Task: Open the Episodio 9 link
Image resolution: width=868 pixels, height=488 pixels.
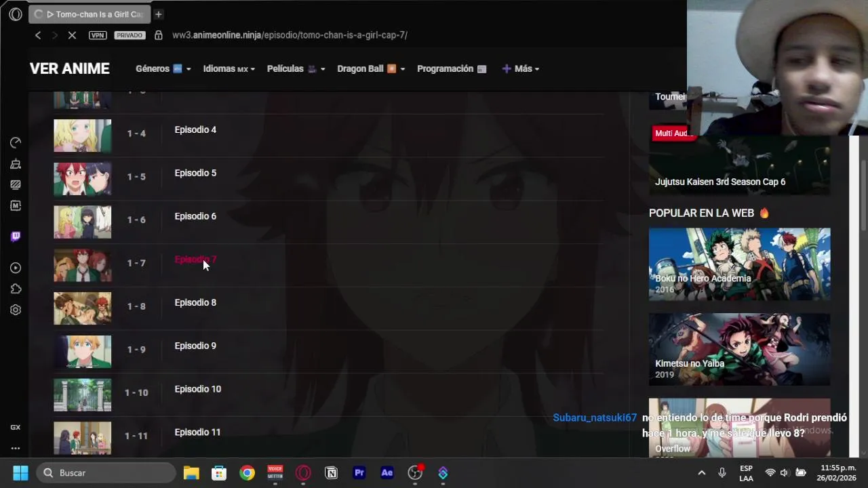Action: (195, 346)
